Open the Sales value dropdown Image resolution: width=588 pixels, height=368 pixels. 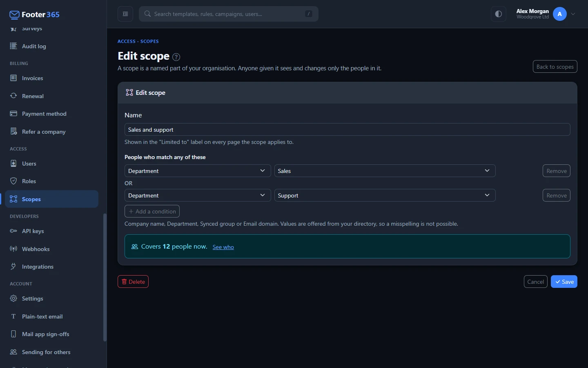tap(385, 171)
